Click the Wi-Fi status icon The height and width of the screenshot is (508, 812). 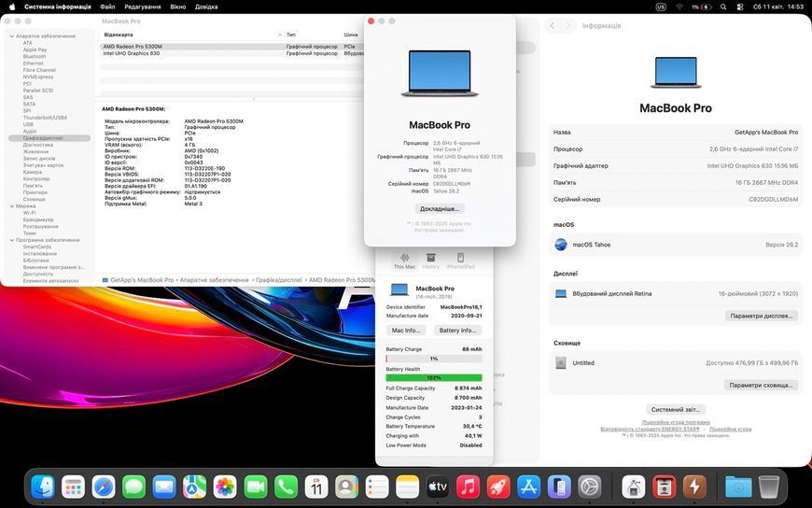[679, 7]
